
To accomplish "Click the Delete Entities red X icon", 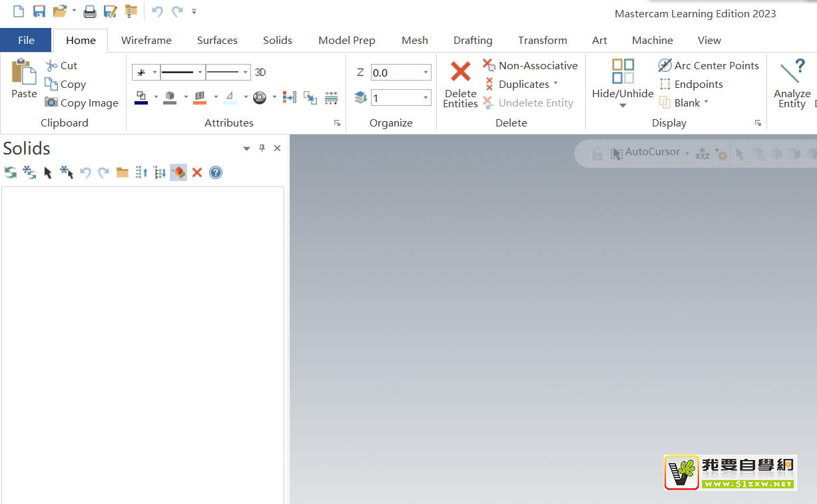I will tap(460, 72).
